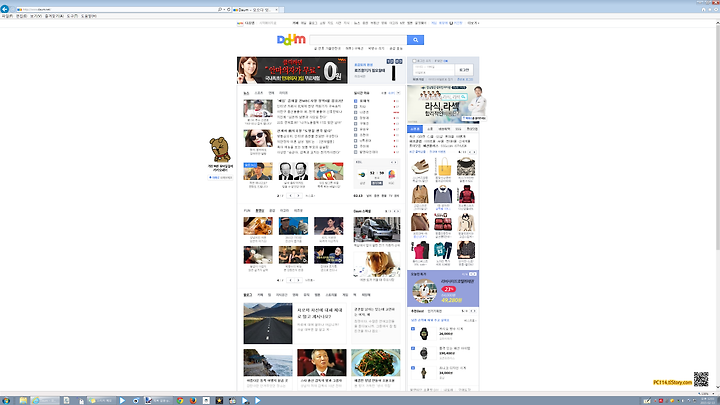Click the road landscape blog image
The height and width of the screenshot is (405, 720).
pos(268,323)
